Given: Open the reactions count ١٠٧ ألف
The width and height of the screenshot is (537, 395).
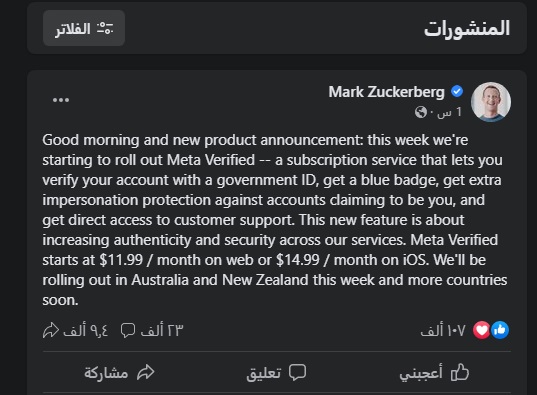Looking at the screenshot, I should 443,331.
